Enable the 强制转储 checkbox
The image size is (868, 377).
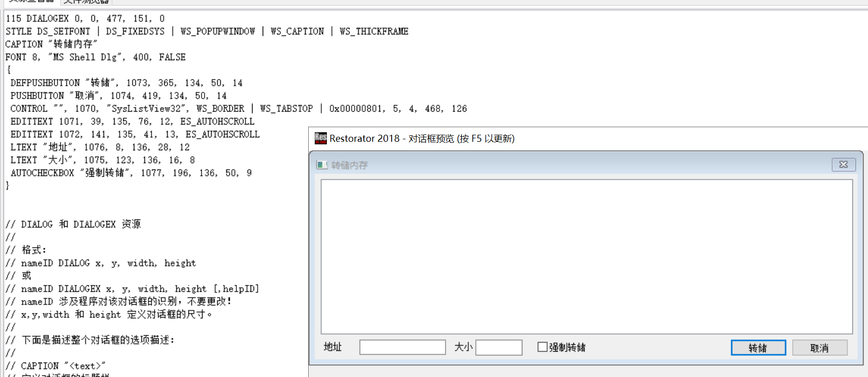point(543,347)
